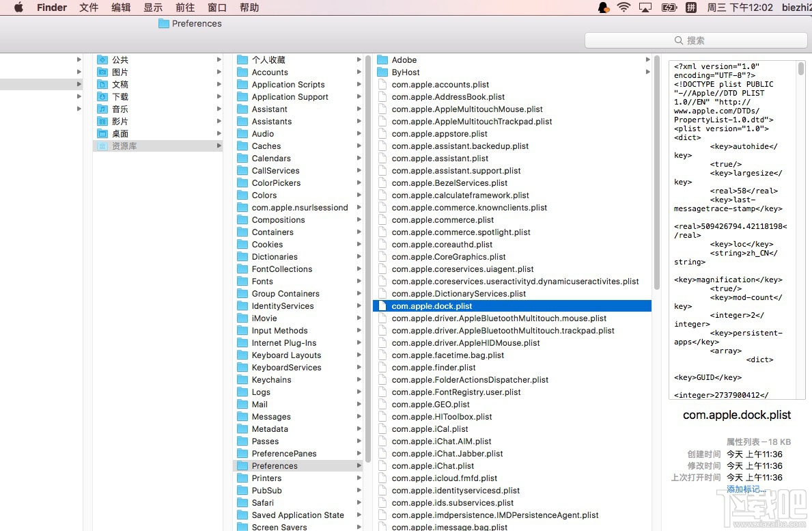
Task: Click the 下载 folder icon
Action: click(102, 97)
